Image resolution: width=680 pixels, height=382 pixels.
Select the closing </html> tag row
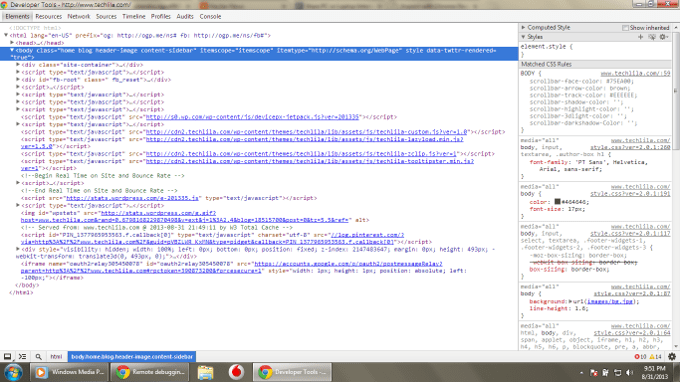click(x=21, y=293)
